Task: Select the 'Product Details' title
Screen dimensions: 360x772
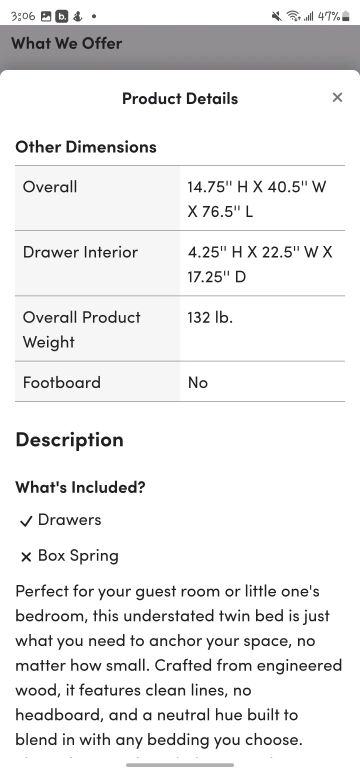Action: (x=180, y=98)
